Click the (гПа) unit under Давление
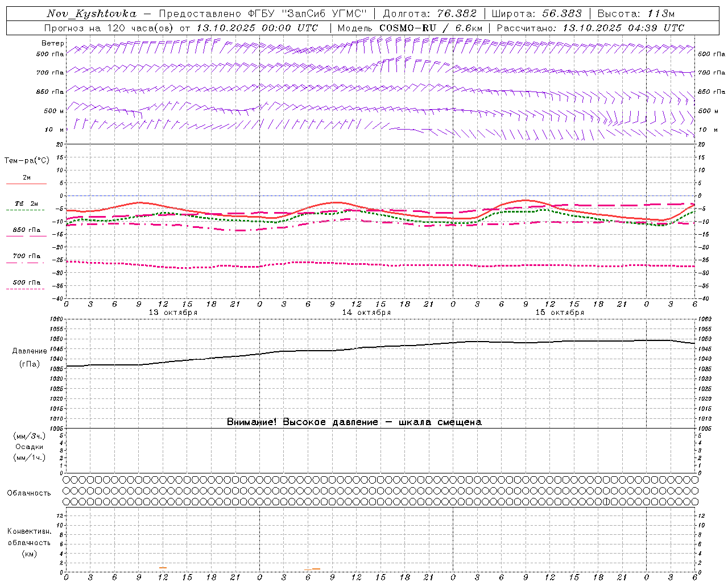 [30, 364]
